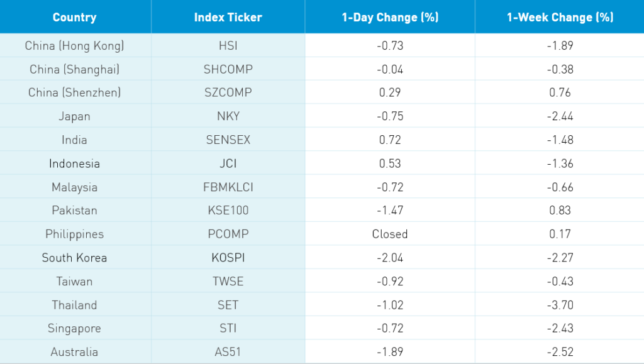Select Pakistan's 1-day change value -1.47

(x=390, y=211)
